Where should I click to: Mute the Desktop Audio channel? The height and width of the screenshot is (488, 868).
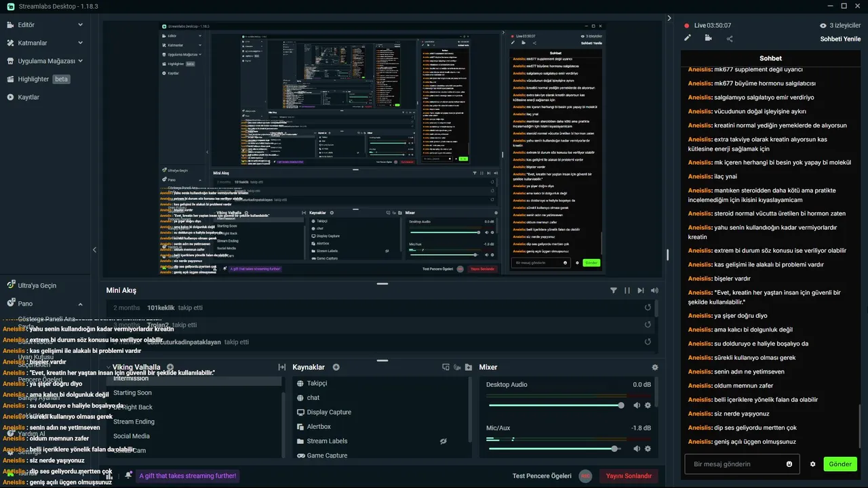[637, 405]
